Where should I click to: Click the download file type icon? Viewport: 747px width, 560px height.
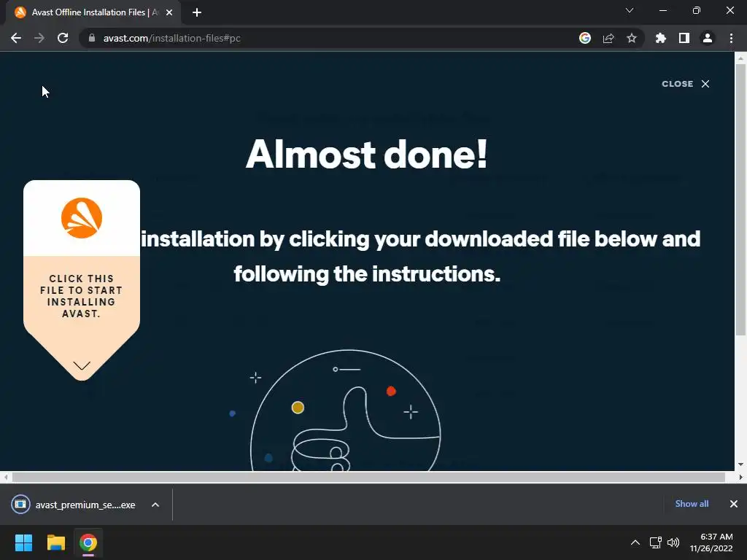pos(20,505)
